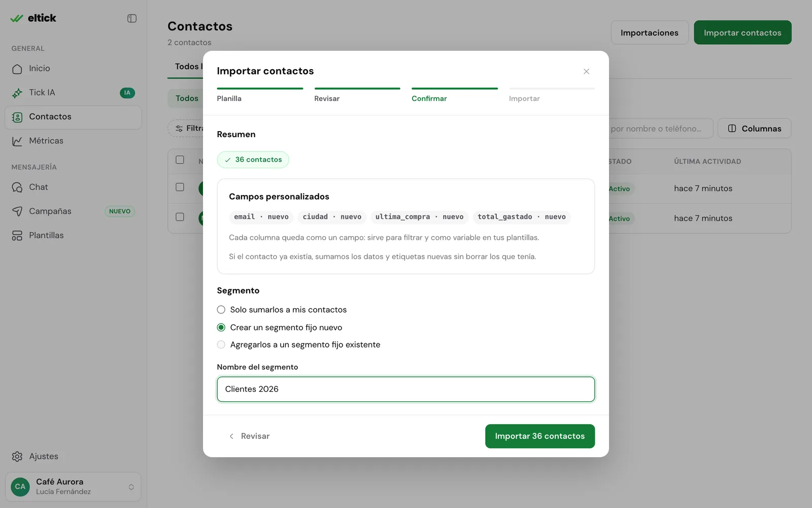This screenshot has width=812, height=508.
Task: Open the Ajustes gear icon
Action: click(17, 457)
